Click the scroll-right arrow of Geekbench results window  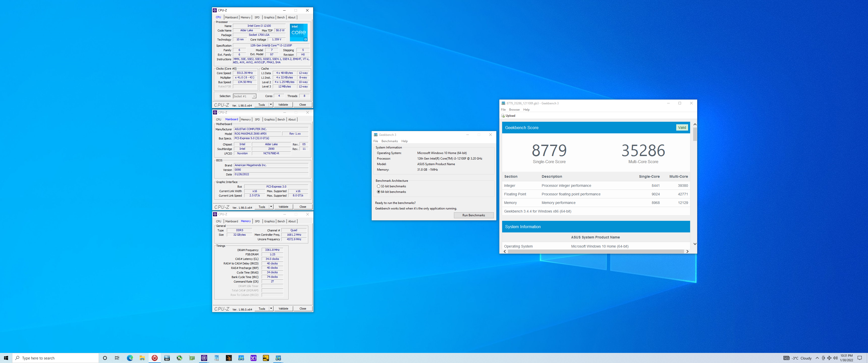(687, 251)
